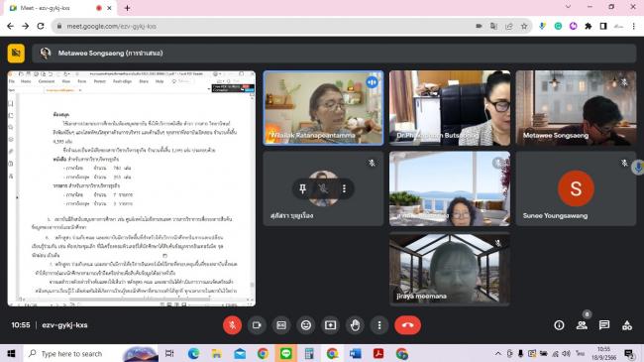The height and width of the screenshot is (362, 644).
Task: Show the participants people panel
Action: coord(582,325)
